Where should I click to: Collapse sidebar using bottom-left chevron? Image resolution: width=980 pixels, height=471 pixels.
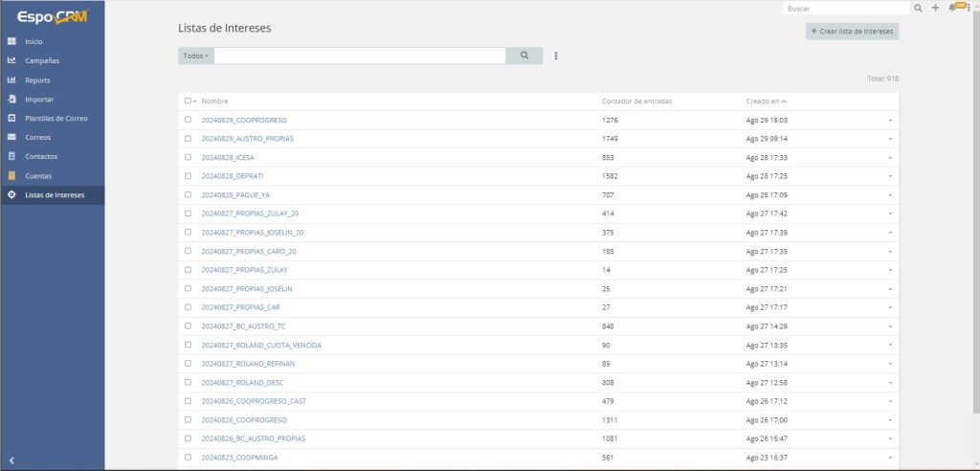tap(11, 460)
